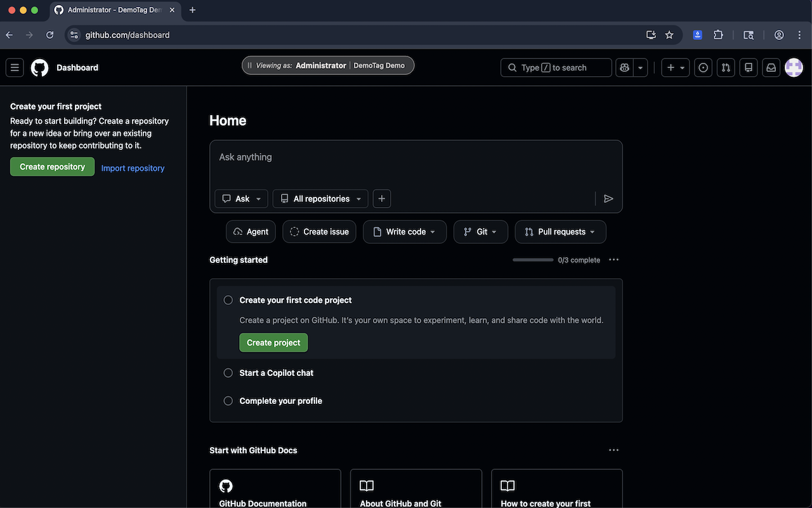The image size is (812, 508).
Task: Open Copilot chat icon in header
Action: click(624, 67)
